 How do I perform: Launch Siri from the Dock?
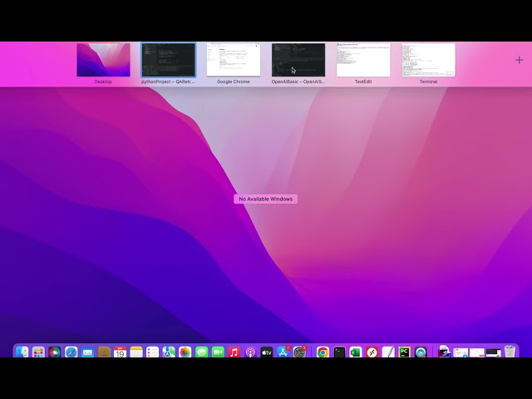point(55,352)
